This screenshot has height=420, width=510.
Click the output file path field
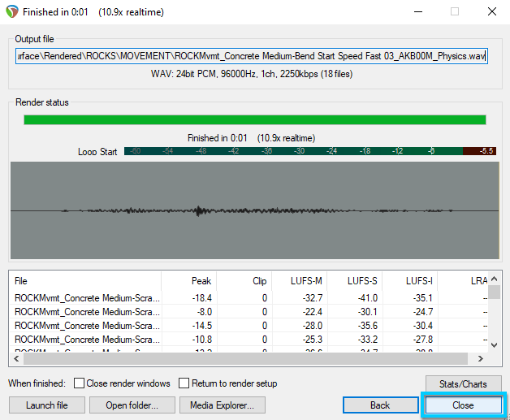pos(251,57)
